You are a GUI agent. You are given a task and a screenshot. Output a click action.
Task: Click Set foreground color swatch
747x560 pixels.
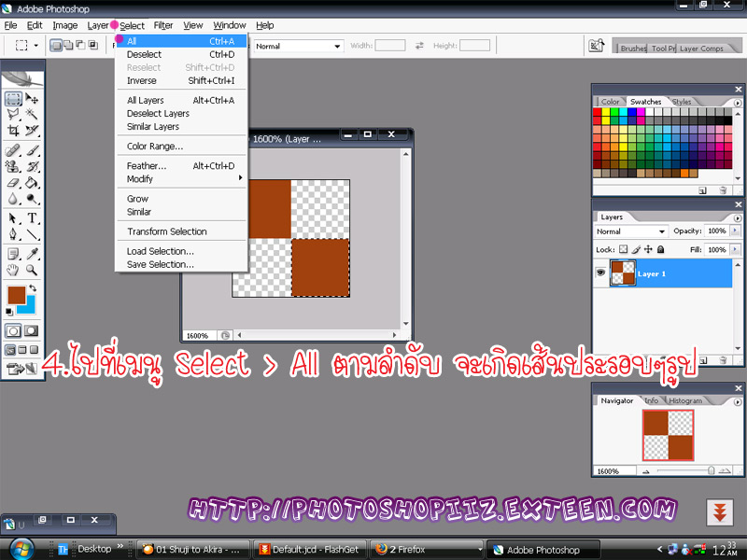(16, 295)
